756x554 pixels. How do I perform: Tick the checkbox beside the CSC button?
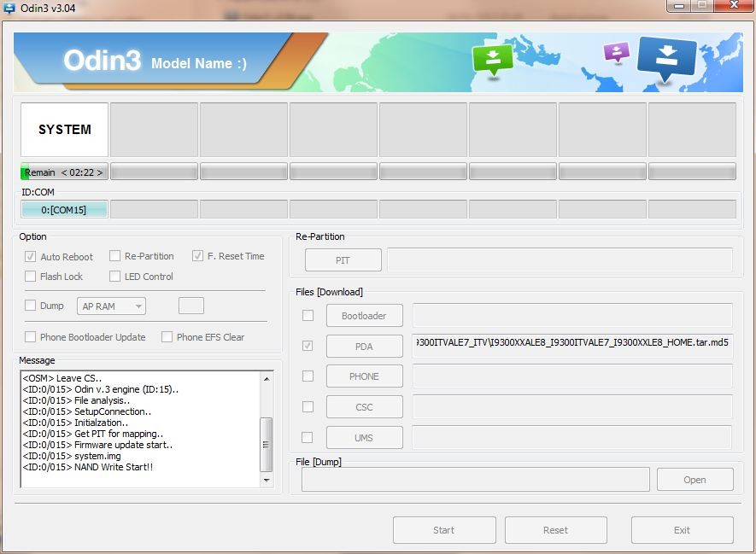[308, 406]
